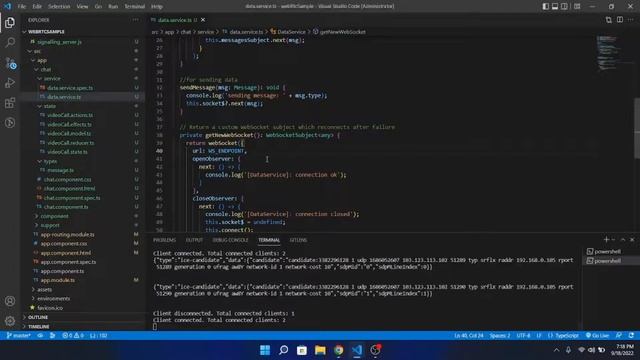The image size is (640, 360).
Task: Open editor more actions ellipsis
Action: [x=631, y=20]
